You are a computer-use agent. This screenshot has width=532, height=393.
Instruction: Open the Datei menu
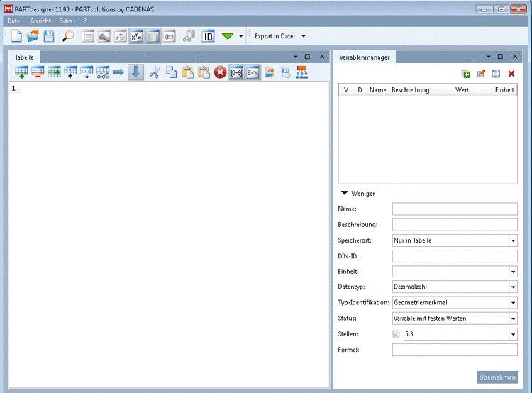[14, 21]
